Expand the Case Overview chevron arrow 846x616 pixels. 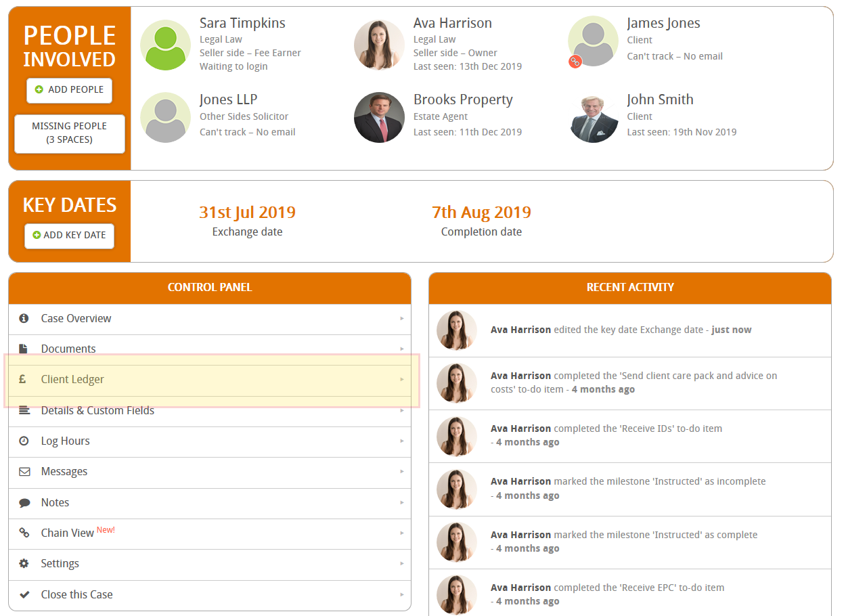point(402,318)
